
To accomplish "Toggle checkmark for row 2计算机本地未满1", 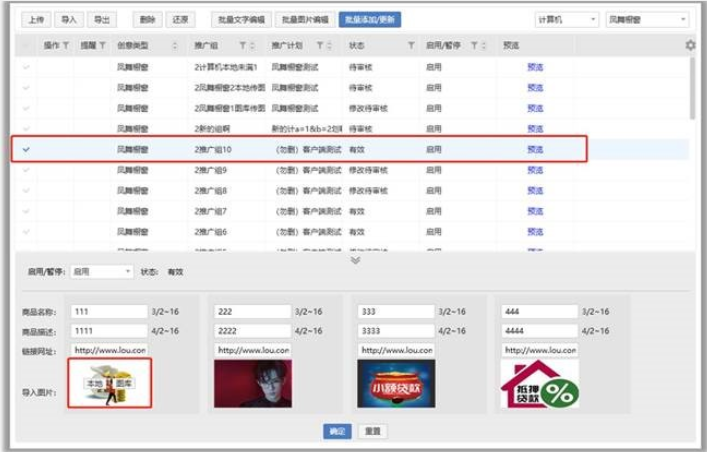I will [26, 67].
